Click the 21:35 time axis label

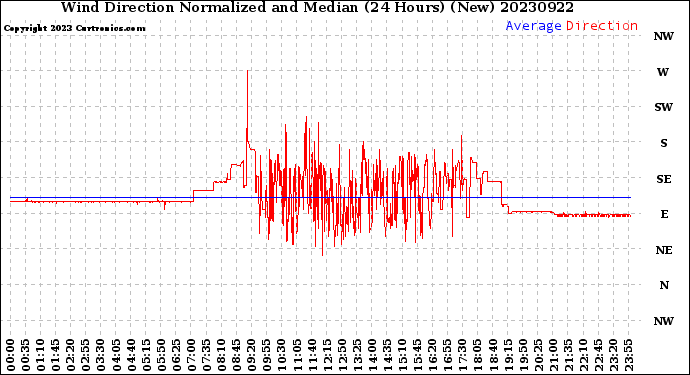568,355
